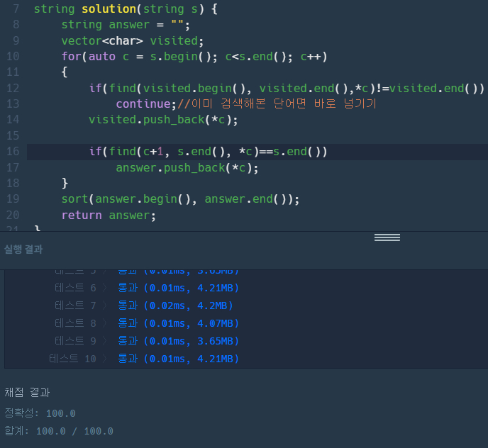Click the 정확성 100.0 score
Viewport: 488px width, 448px height.
tap(40, 413)
